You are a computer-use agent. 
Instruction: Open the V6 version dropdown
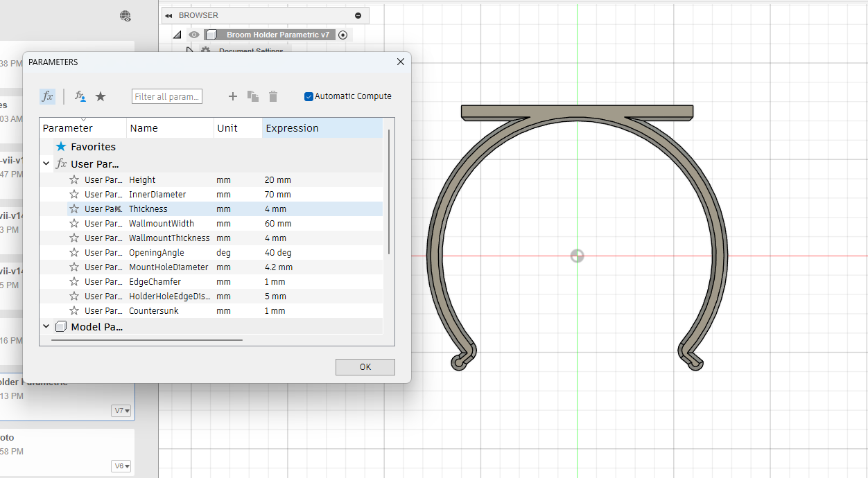click(x=121, y=466)
